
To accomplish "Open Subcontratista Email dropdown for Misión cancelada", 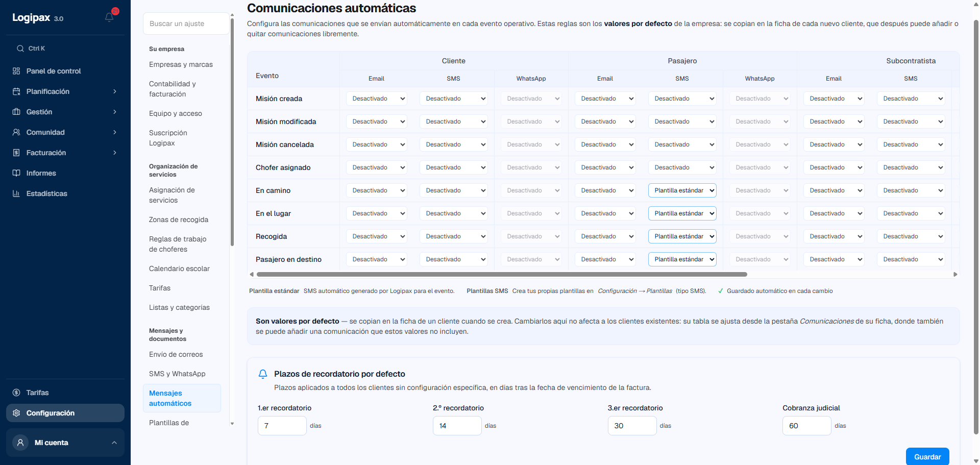I will click(834, 144).
